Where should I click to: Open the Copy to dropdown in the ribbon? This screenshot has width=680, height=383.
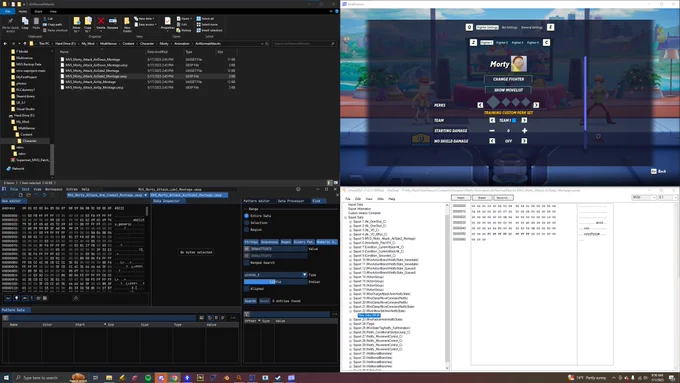click(88, 24)
